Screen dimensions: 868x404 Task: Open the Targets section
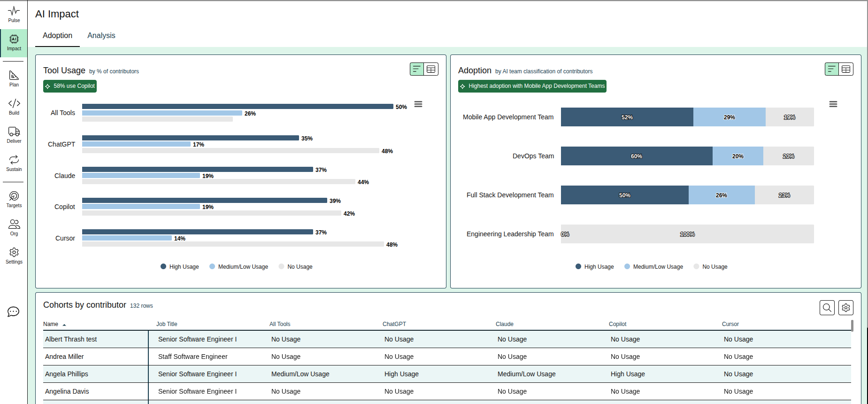tap(14, 199)
